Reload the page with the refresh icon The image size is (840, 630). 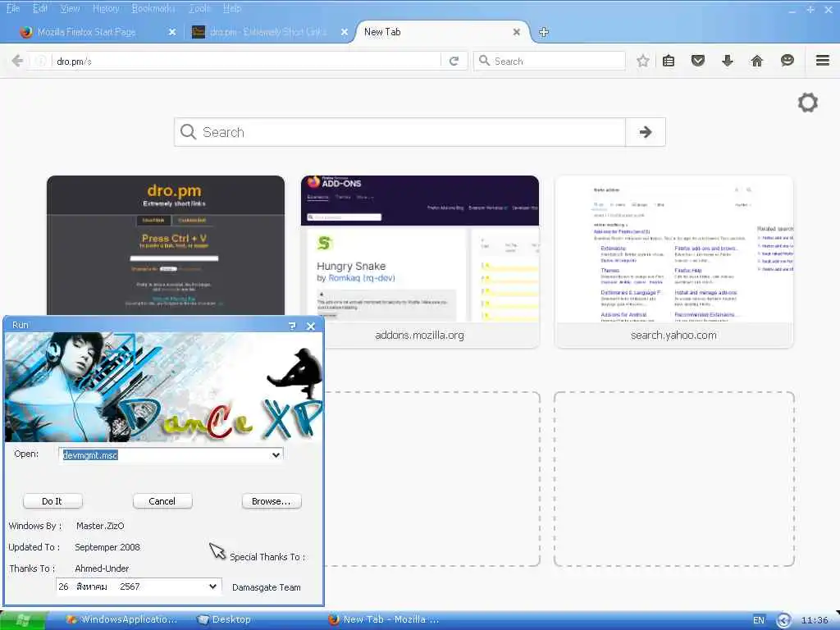tap(454, 61)
